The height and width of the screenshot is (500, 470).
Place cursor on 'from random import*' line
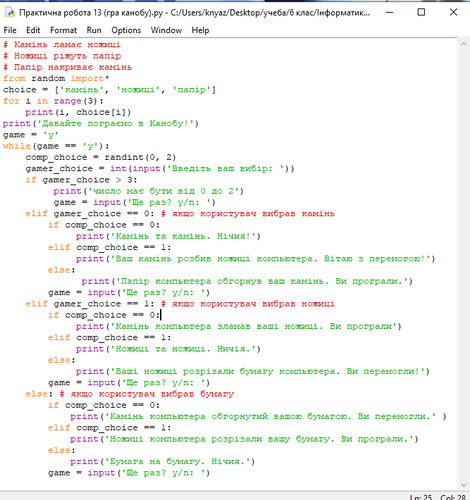(56, 78)
